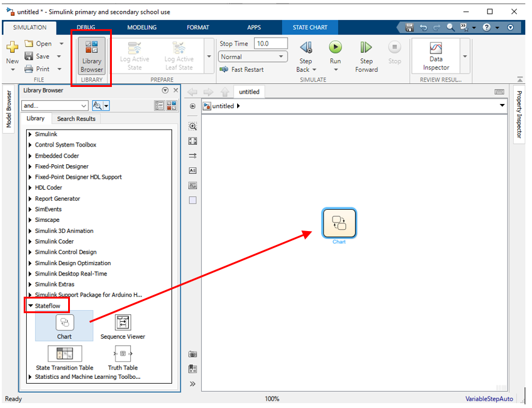This screenshot has height=408, width=532.
Task: Switch to the Format ribbon tab
Action: coord(198,27)
